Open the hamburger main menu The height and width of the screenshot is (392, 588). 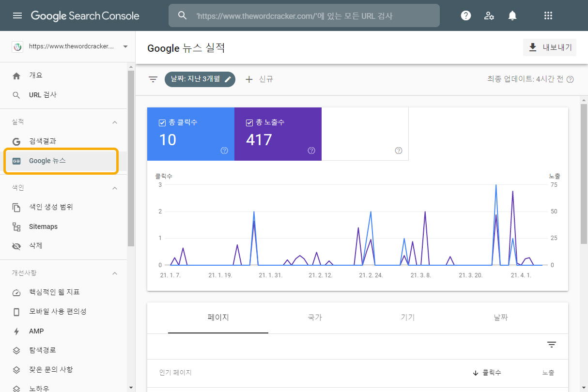17,15
